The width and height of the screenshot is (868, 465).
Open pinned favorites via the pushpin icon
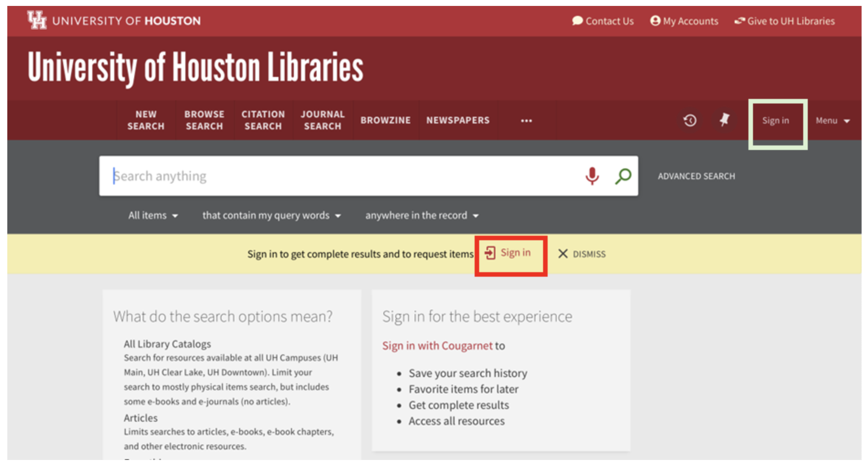coord(724,120)
